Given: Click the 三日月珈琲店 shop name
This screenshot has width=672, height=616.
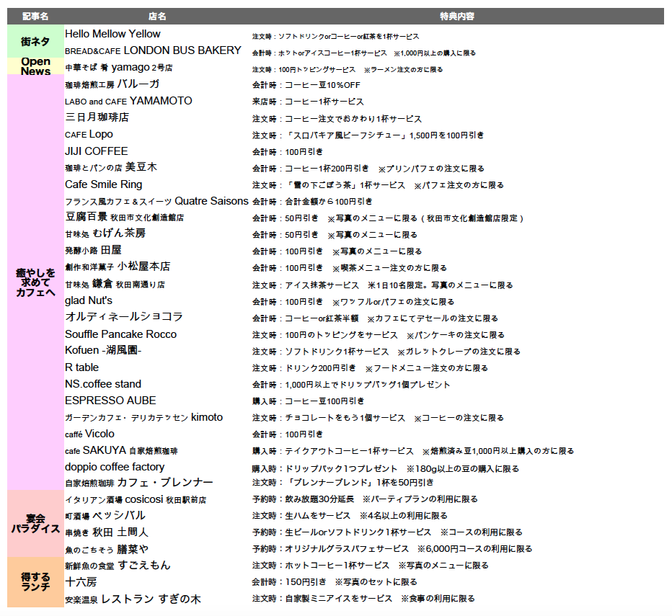Looking at the screenshot, I should pos(97,117).
